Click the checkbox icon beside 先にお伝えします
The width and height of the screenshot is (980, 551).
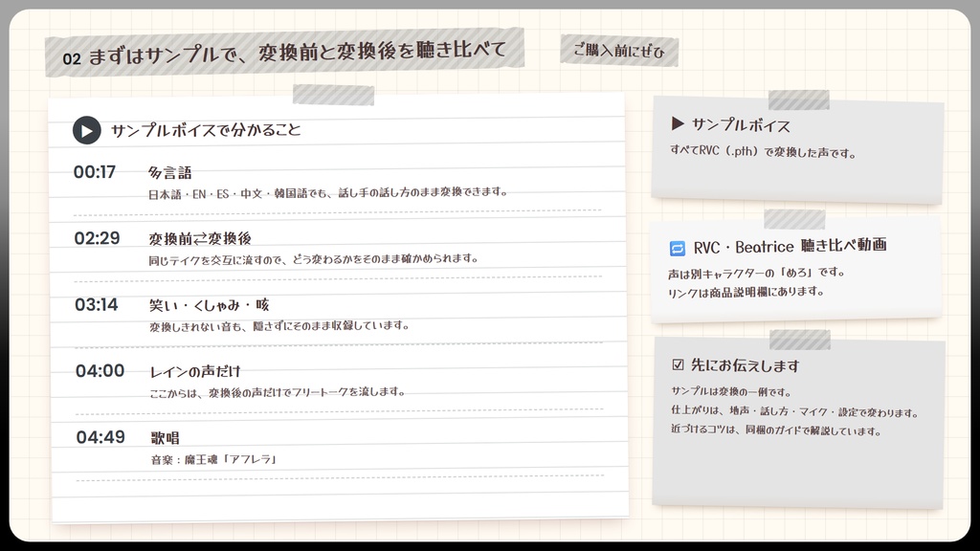679,364
